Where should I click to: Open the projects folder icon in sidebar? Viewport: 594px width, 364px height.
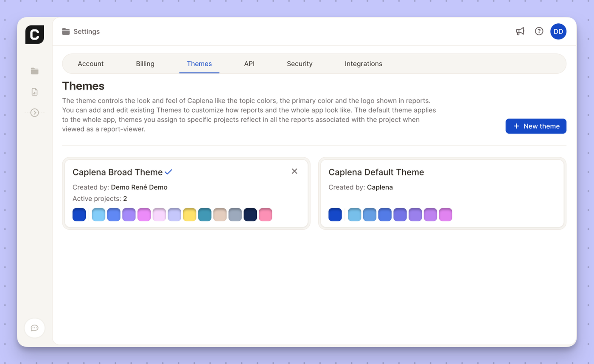point(34,71)
